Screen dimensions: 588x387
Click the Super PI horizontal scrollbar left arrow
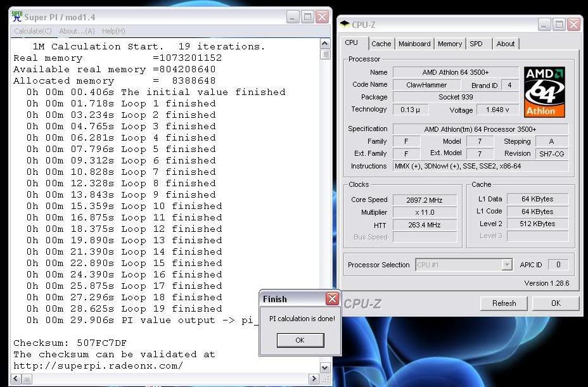[16, 379]
